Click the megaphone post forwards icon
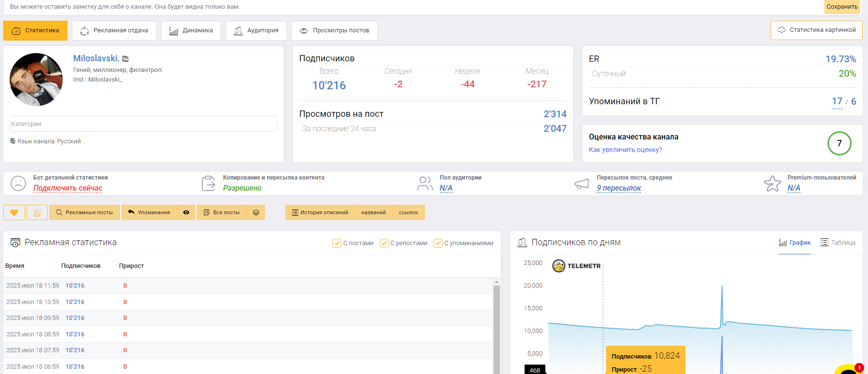Image resolution: width=868 pixels, height=374 pixels. (x=582, y=183)
